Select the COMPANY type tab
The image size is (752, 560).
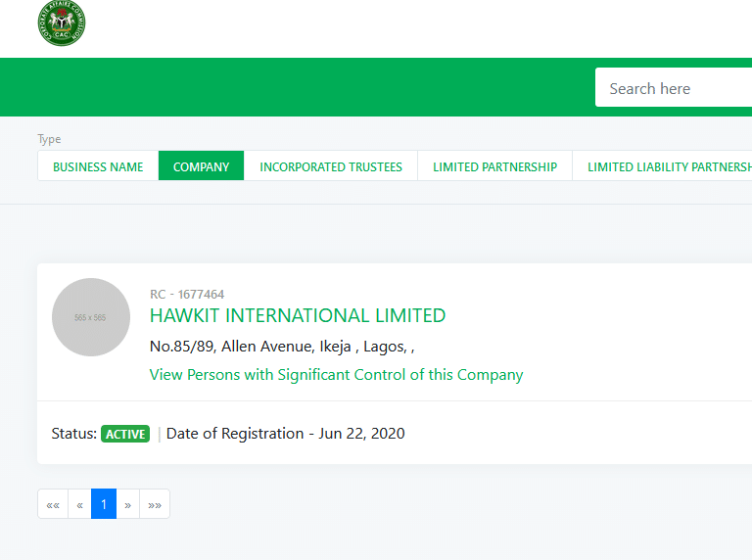201,165
